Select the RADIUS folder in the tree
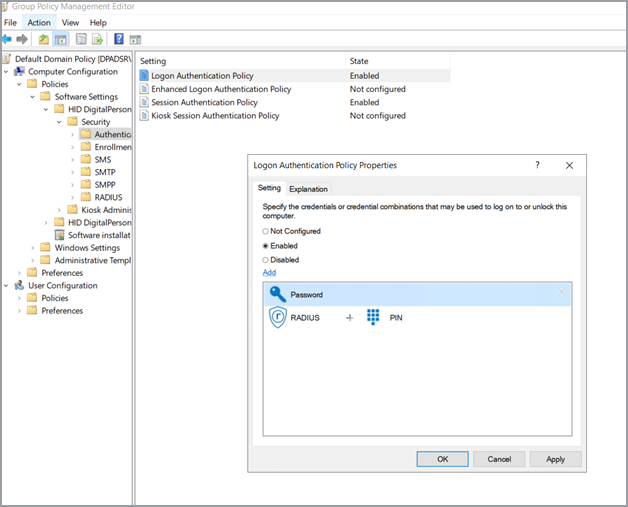The image size is (628, 507). [x=107, y=197]
